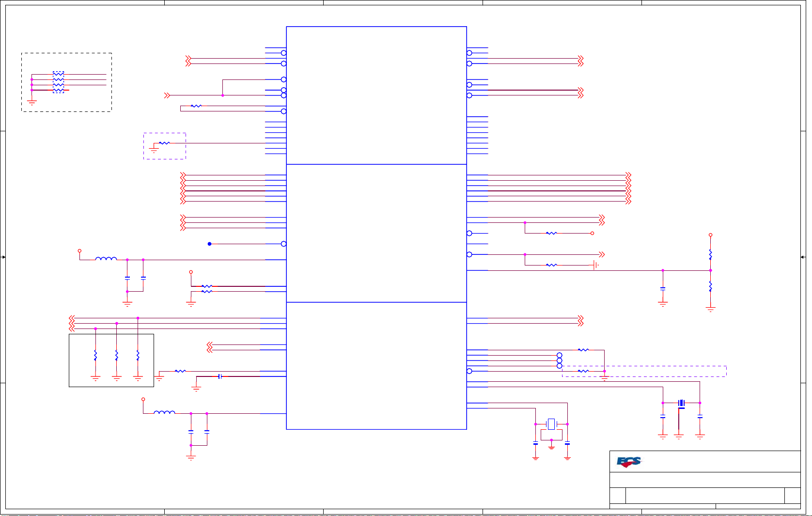The image size is (812, 516).
Task: Select the lower resistor of the right-side voltage divider
Action: coord(710,286)
